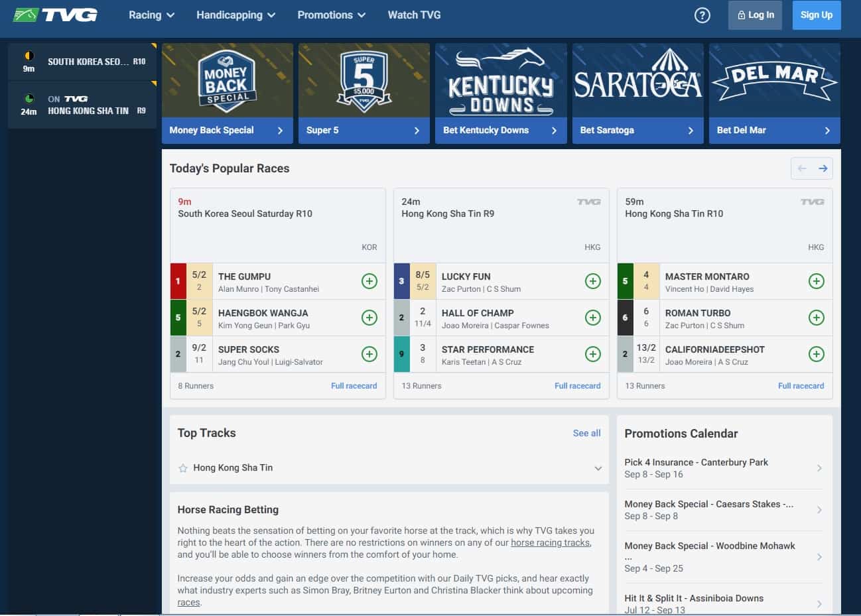Select Hong Kong Sha Tin R10 card title
The height and width of the screenshot is (616, 861).
[674, 214]
